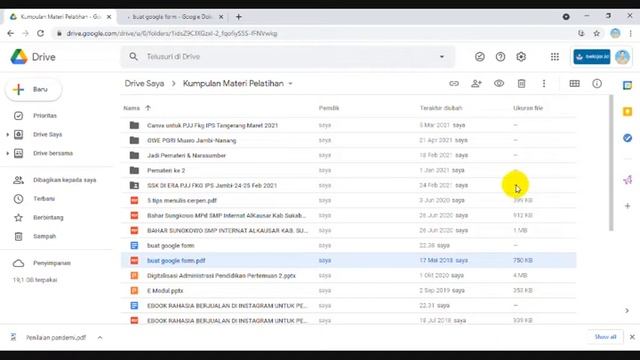Bookmark this page star icon
Screen dimensions: 640x360
tap(596, 33)
